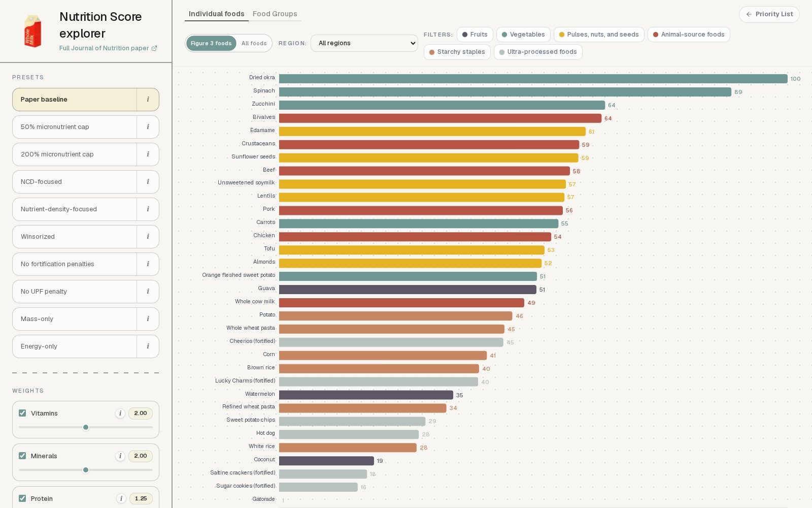Open Minerals weight info icon
Viewport: 812px width, 508px height.
(120, 456)
